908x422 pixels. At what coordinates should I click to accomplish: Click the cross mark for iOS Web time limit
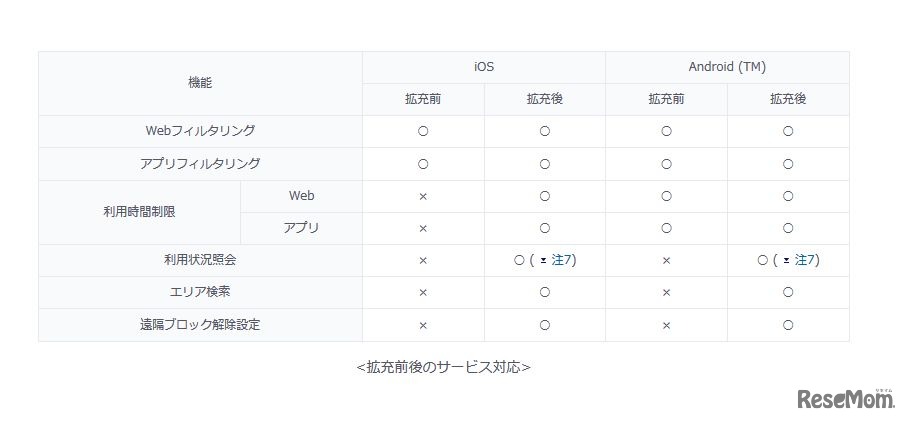tap(423, 196)
